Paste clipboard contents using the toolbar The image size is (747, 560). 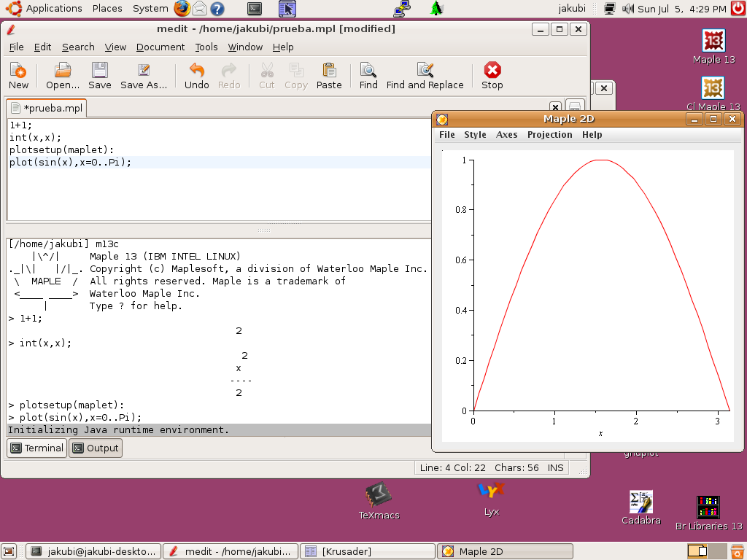pos(329,76)
